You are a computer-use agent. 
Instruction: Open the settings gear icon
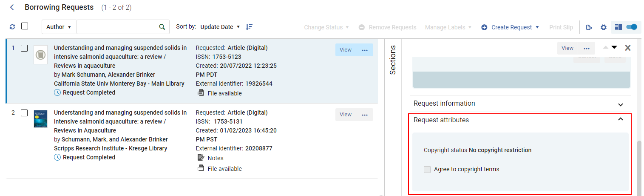(603, 27)
